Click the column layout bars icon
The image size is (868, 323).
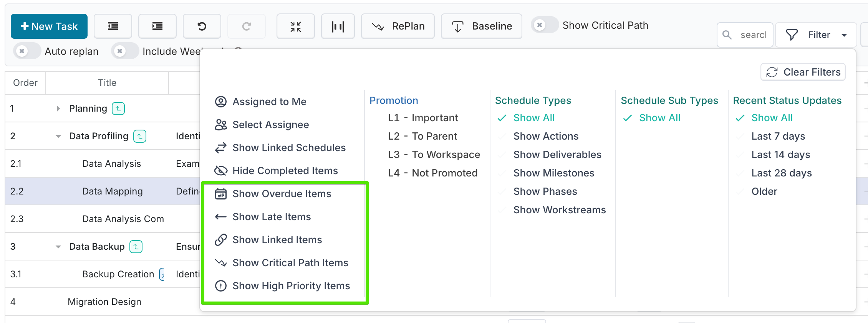[x=338, y=26]
